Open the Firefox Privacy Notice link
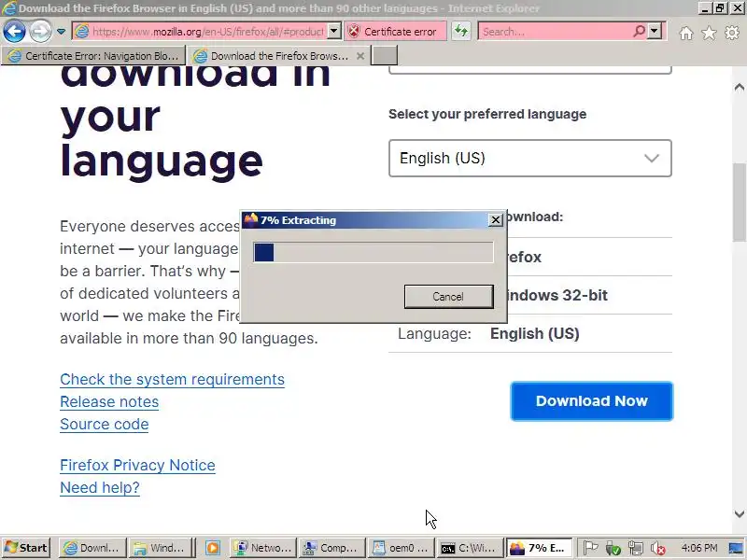The width and height of the screenshot is (747, 560). pos(137,465)
